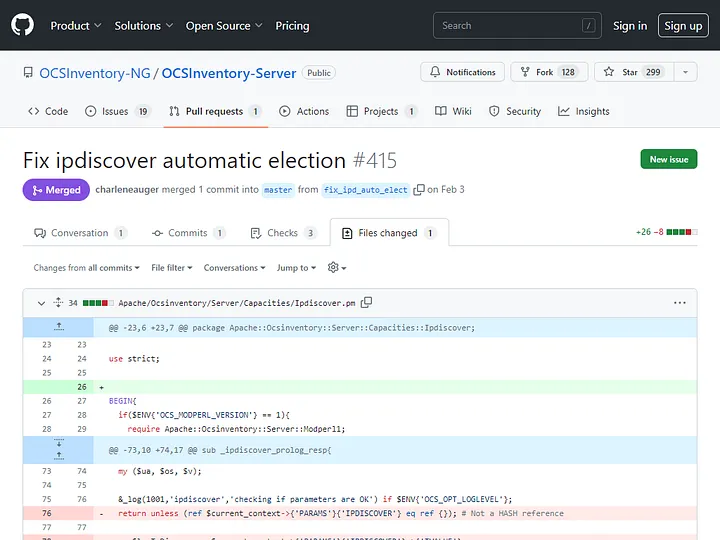The width and height of the screenshot is (720, 540).
Task: Open Changes from all commits dropdown
Action: (86, 268)
